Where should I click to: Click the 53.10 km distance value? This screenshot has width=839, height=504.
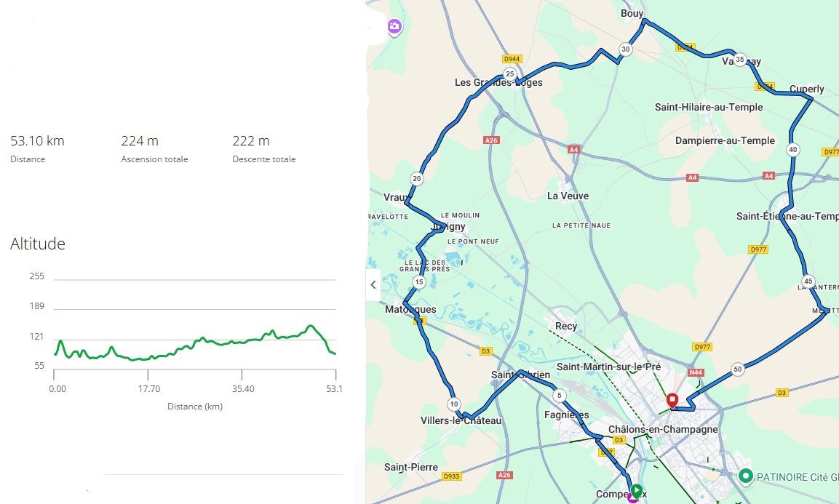coord(37,141)
